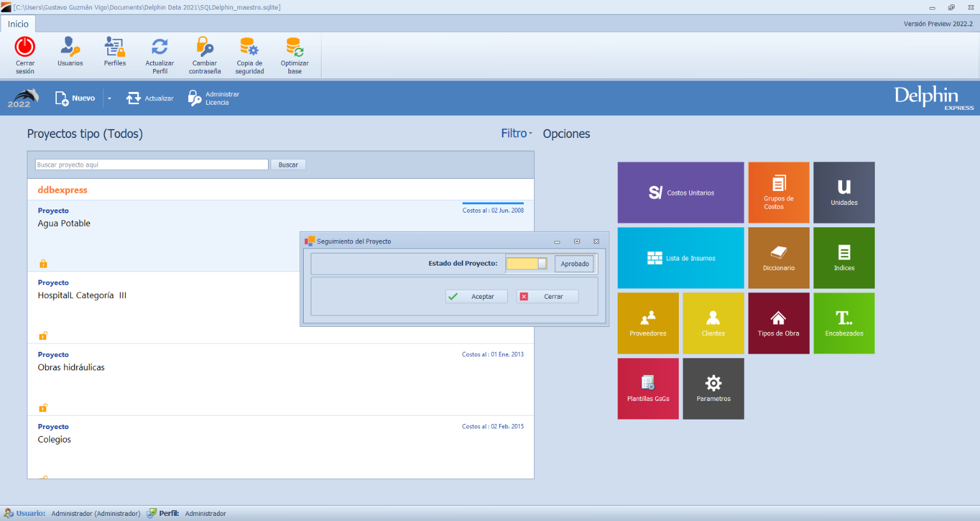This screenshot has height=521, width=980.
Task: Click the Buscar proyecto aquí search field
Action: 151,165
